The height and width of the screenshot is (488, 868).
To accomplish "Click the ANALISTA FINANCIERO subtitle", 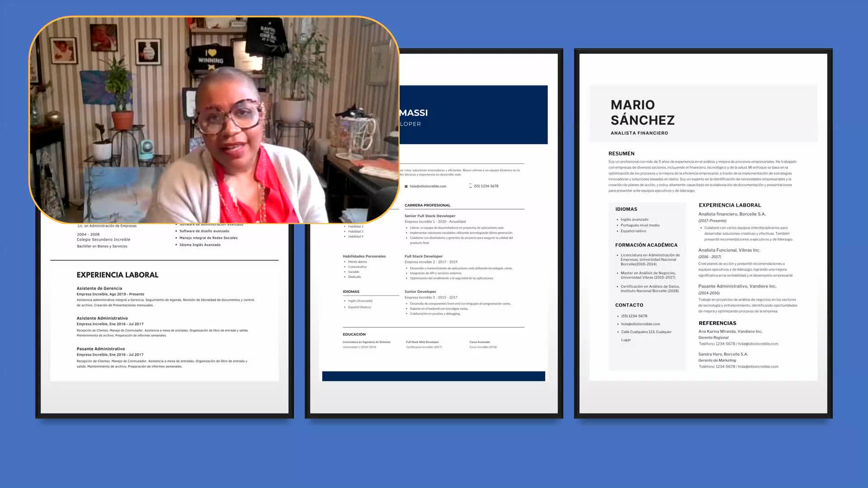I will click(x=639, y=133).
